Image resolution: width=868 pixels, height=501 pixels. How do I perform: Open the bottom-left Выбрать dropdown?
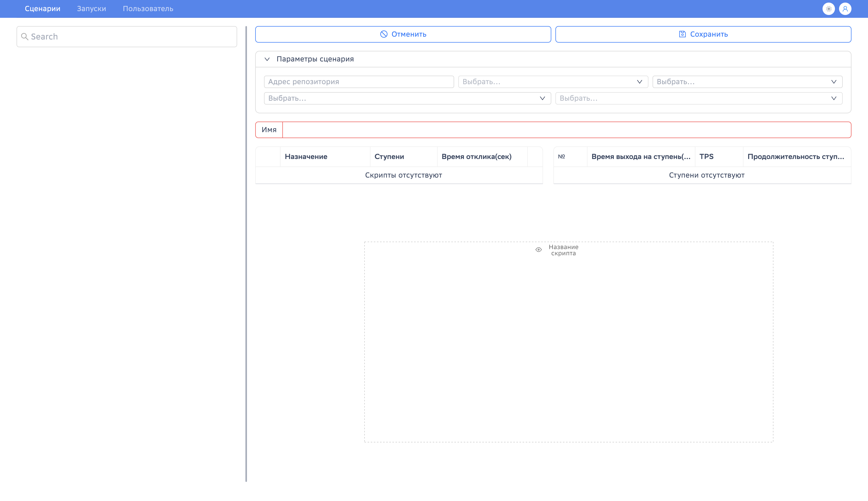407,98
